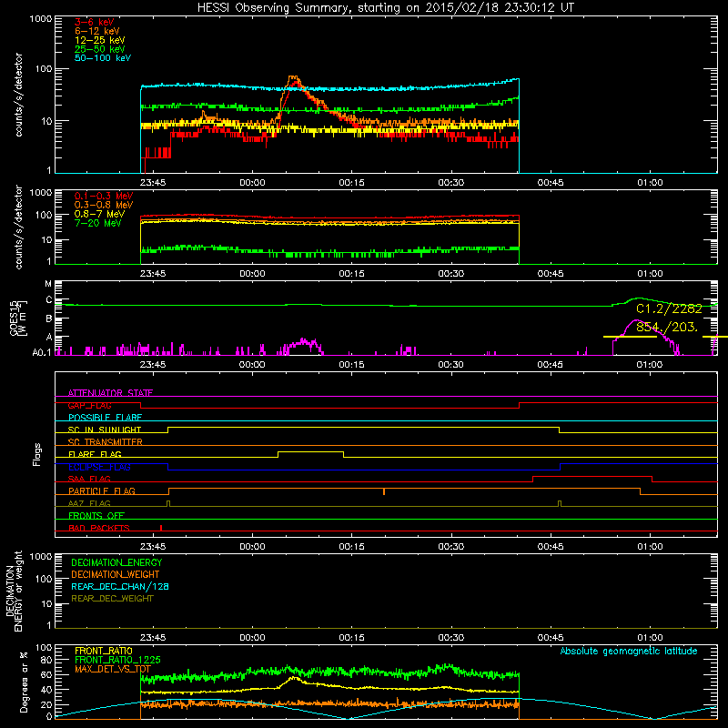Select the SAA_FLAG label
Viewport: 728px width, 728px height.
pyautogui.click(x=89, y=479)
